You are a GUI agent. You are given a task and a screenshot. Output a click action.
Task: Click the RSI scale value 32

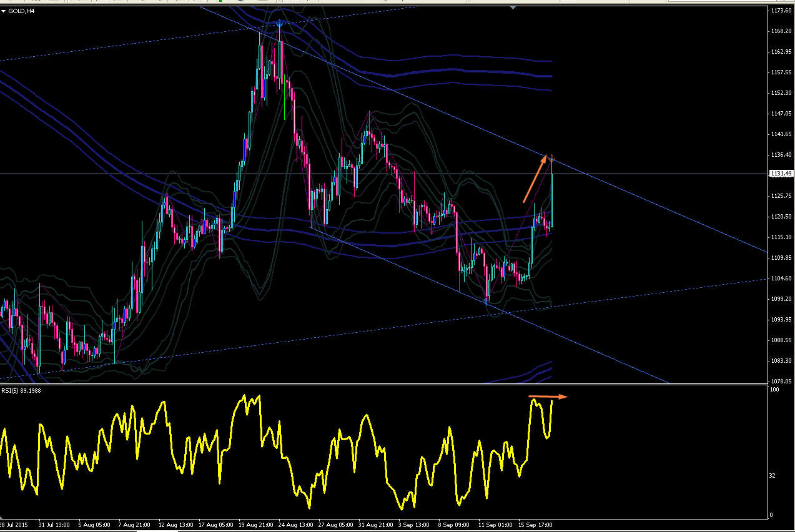coord(773,475)
